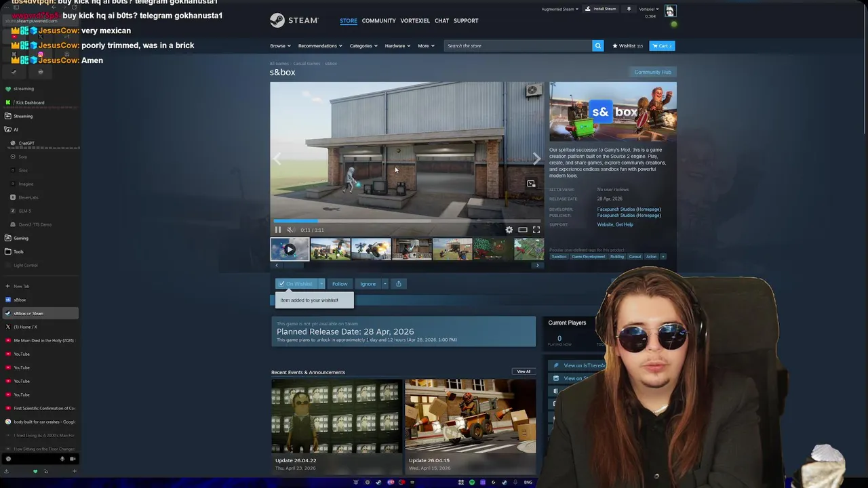Select the Game Development tag
This screenshot has height=488, width=868.
(588, 256)
